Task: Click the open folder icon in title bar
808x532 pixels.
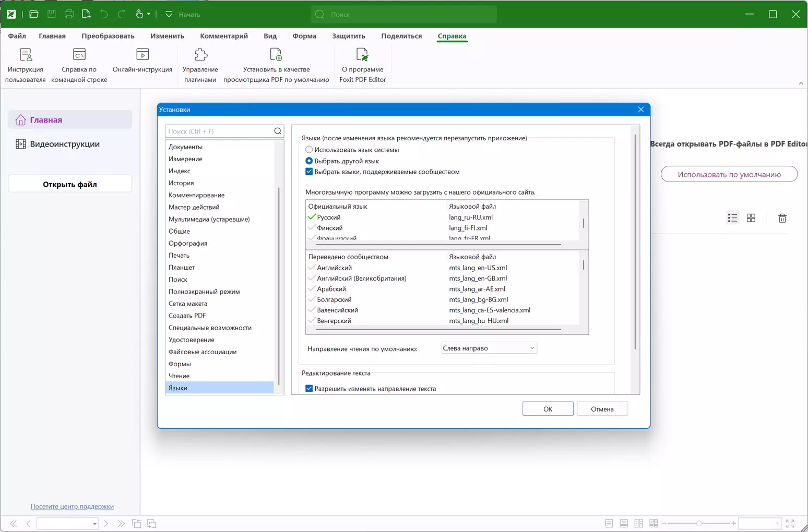Action: [34, 14]
